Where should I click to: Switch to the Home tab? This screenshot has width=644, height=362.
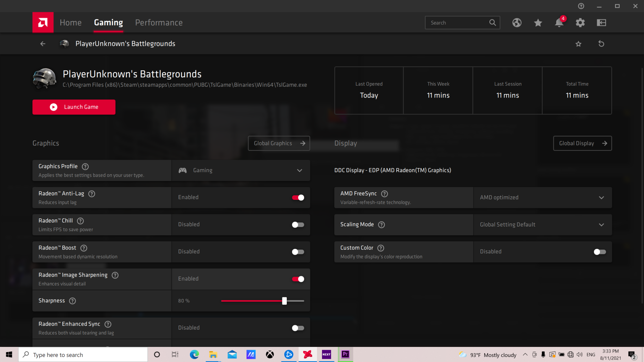70,23
